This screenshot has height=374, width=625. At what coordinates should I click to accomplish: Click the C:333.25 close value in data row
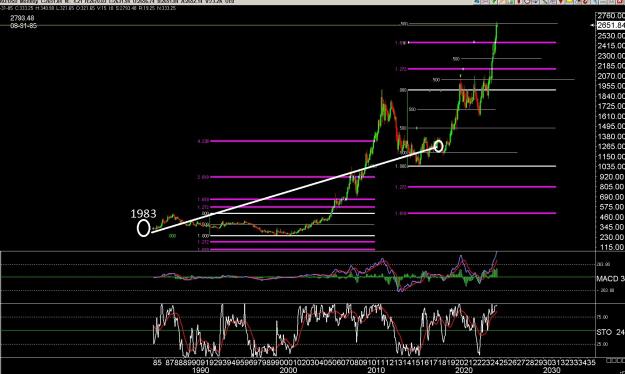click(23, 8)
